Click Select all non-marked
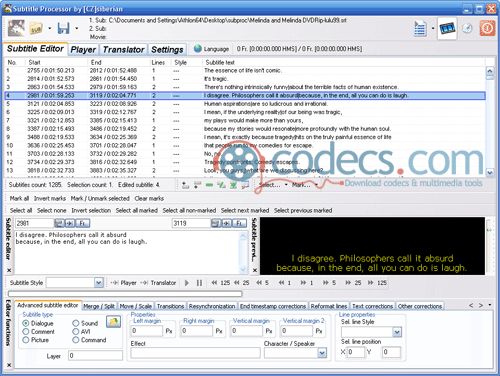Image resolution: width=500 pixels, height=376 pixels. (x=189, y=210)
